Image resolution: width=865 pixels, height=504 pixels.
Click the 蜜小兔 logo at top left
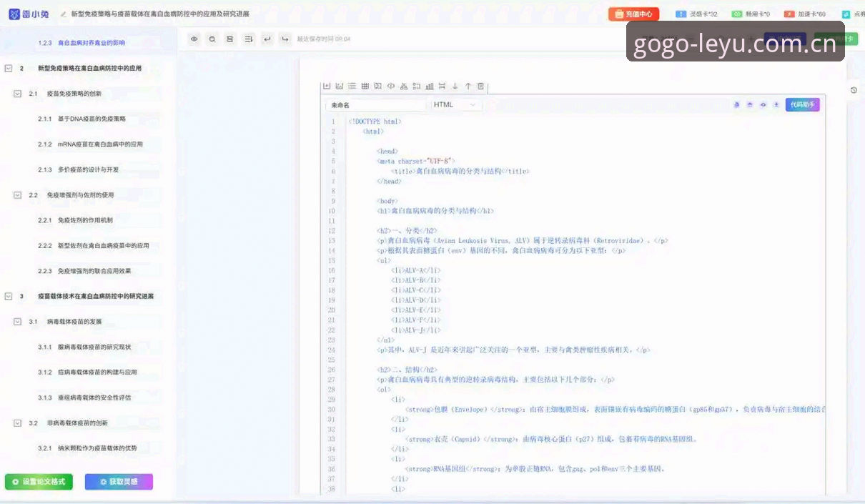30,14
